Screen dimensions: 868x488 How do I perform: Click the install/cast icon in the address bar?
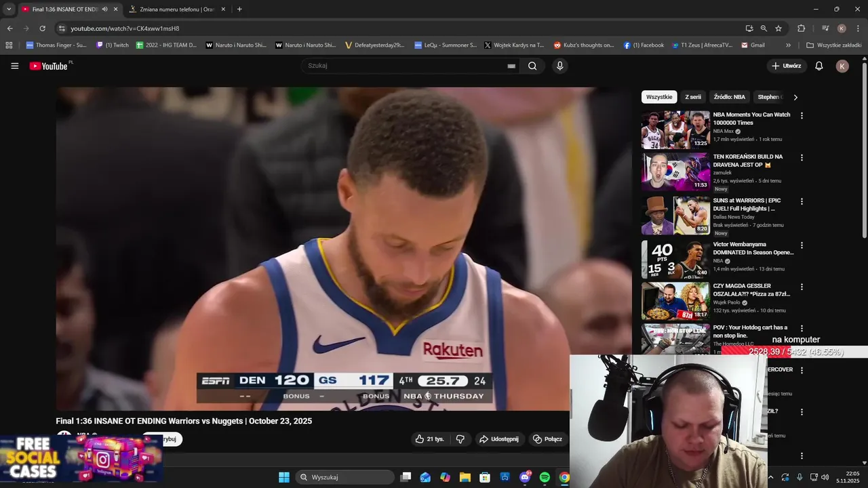(749, 28)
